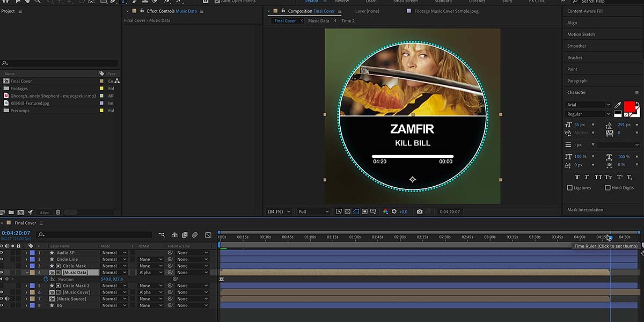Set color to black and white swatches
The image size is (644, 322).
coord(618,114)
